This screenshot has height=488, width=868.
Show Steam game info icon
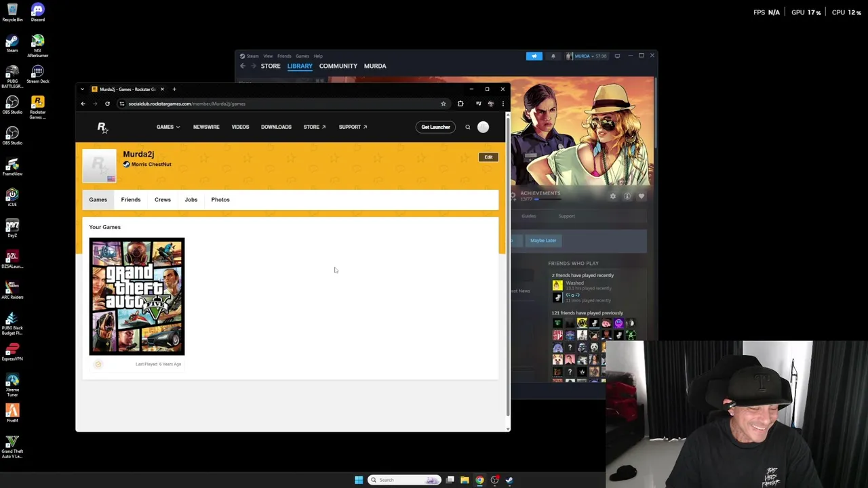(627, 196)
